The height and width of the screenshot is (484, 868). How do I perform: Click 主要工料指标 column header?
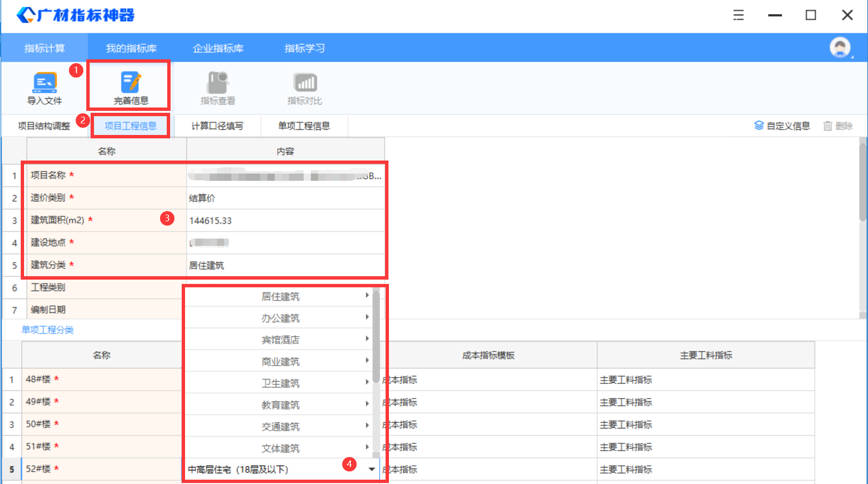[x=706, y=355]
